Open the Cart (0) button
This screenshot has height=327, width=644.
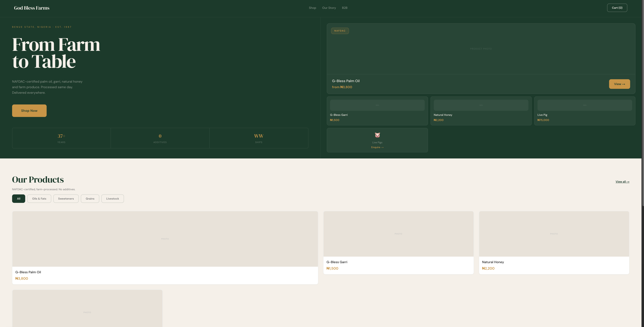pos(617,8)
